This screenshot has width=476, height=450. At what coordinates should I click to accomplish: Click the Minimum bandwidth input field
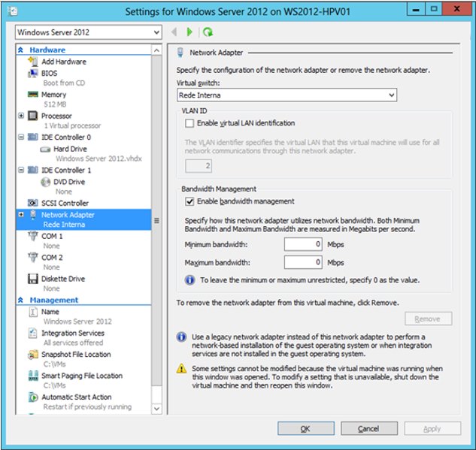click(303, 244)
